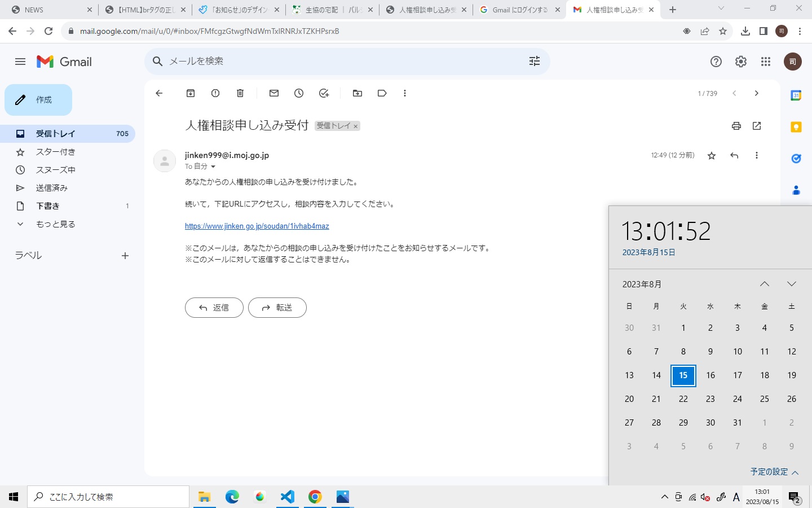Delete the 人権相談 email
This screenshot has height=508, width=812.
[x=240, y=93]
